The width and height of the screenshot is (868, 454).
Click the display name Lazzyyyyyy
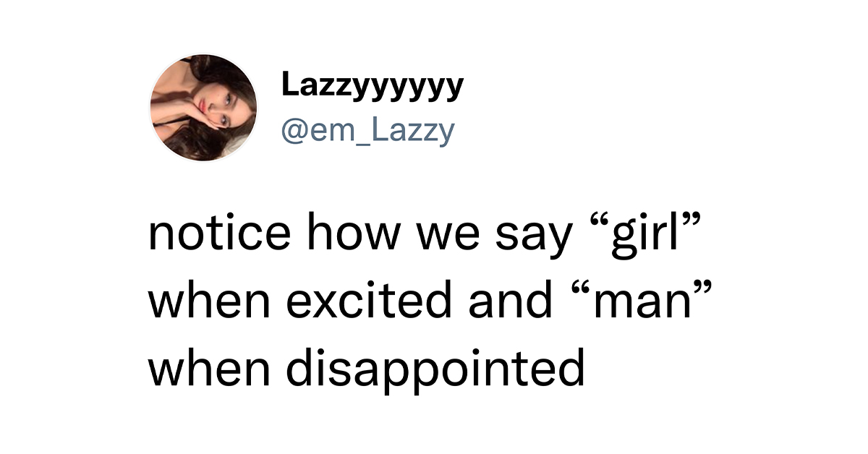point(372,87)
